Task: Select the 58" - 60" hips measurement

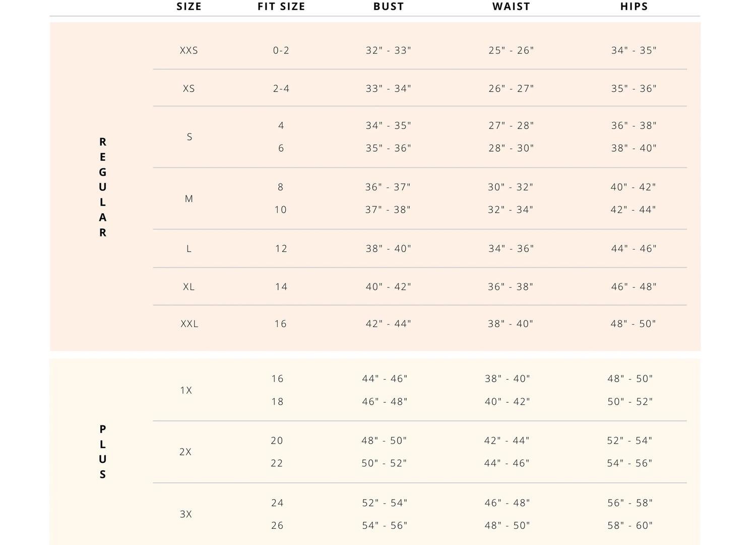Action: 630,525
